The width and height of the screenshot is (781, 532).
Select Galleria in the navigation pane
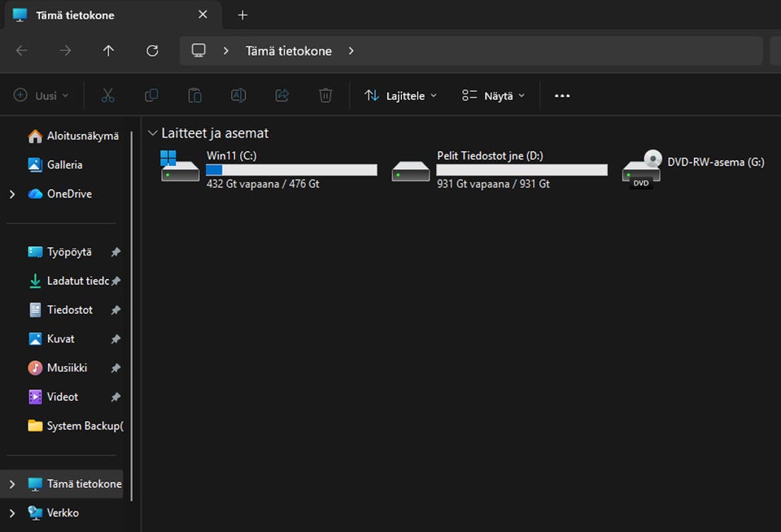click(x=64, y=164)
